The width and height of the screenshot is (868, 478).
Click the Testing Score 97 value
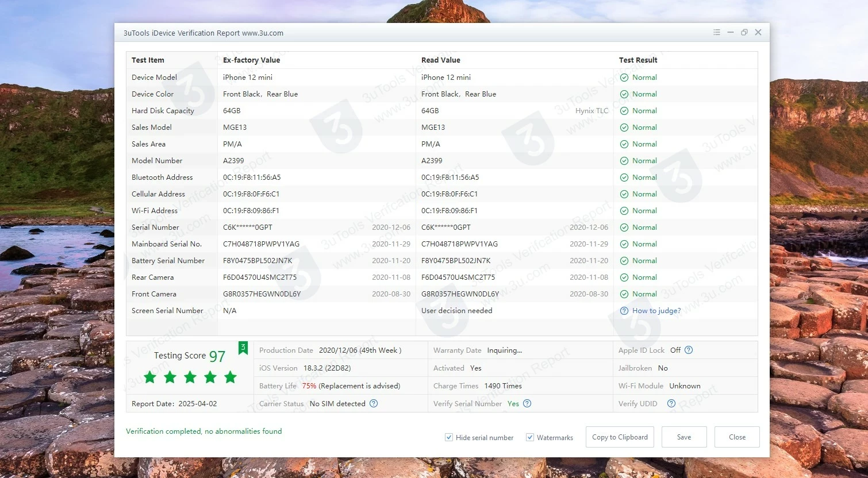click(x=217, y=356)
